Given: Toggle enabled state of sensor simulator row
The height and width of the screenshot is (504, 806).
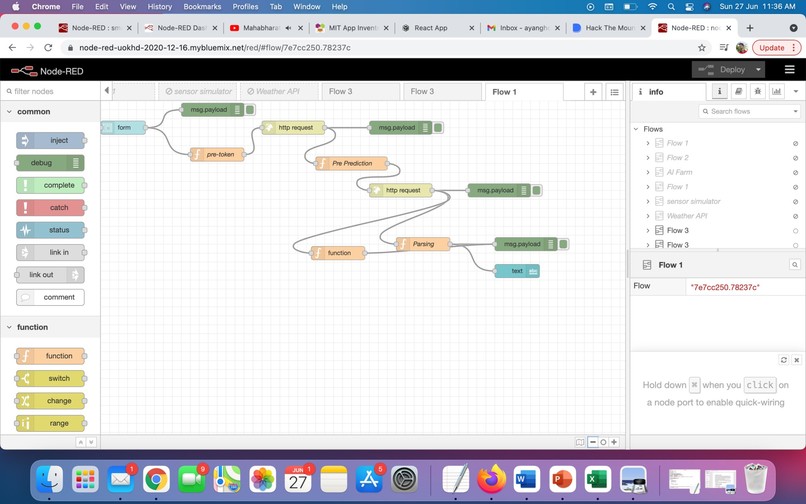Looking at the screenshot, I should [795, 202].
